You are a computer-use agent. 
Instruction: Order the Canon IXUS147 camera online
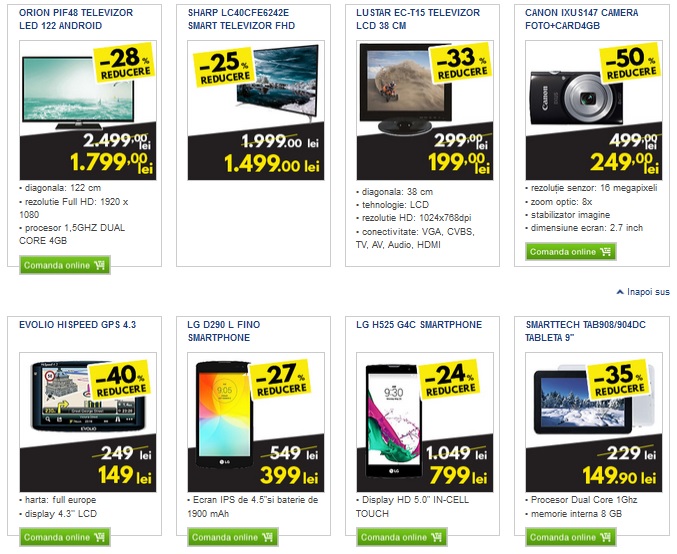[x=570, y=252]
